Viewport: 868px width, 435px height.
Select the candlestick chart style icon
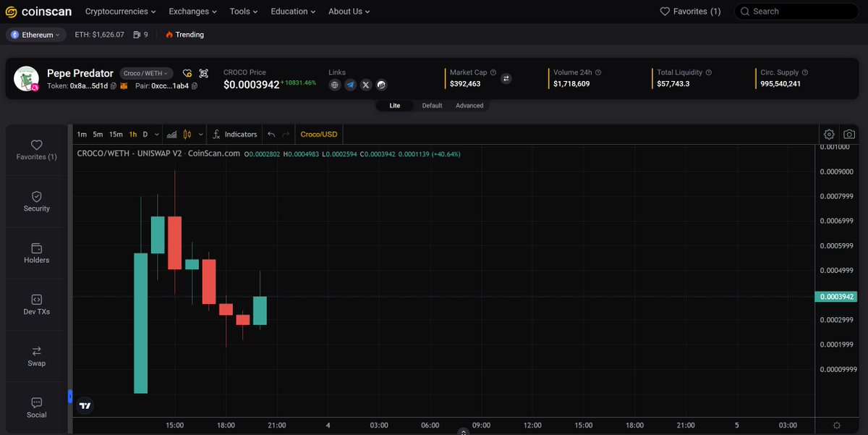pyautogui.click(x=187, y=134)
